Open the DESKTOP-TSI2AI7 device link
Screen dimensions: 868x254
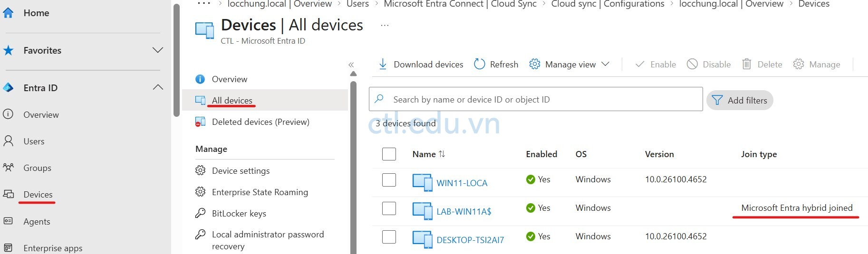click(x=470, y=240)
